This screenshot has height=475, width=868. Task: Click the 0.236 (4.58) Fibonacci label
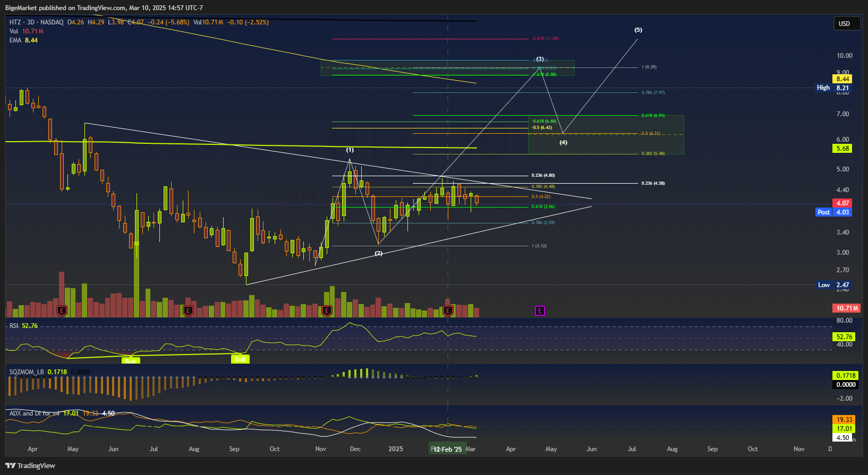[x=653, y=184]
